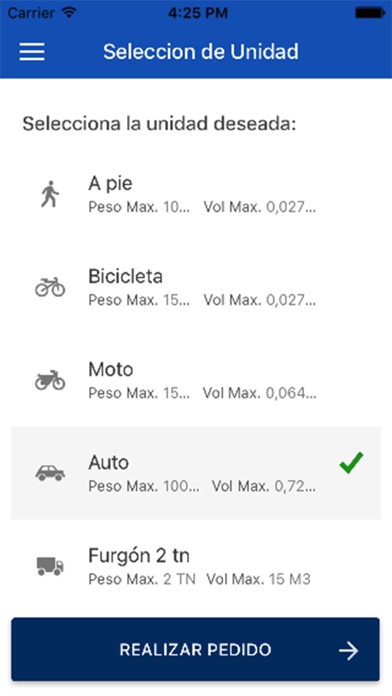Screen dimensions: 392x696
Task: Tap the 4:25 PM clock
Action: pos(198,13)
